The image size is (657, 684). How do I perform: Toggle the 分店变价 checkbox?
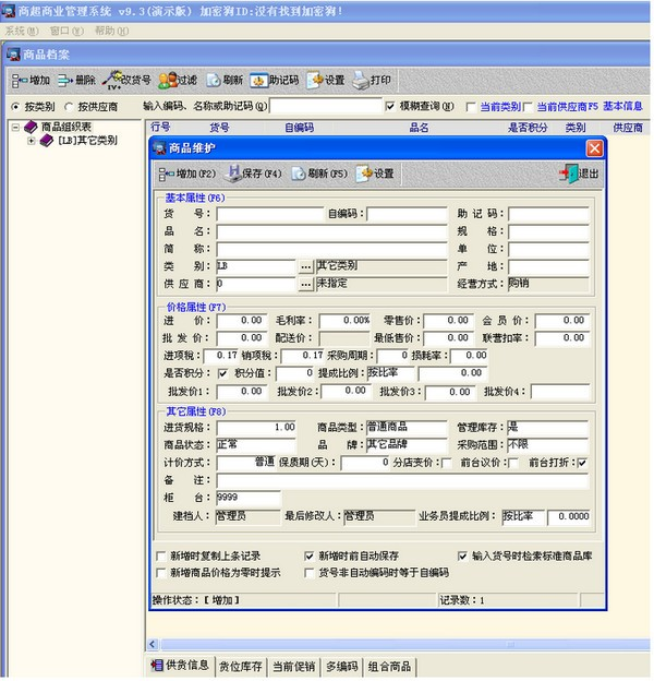point(447,463)
